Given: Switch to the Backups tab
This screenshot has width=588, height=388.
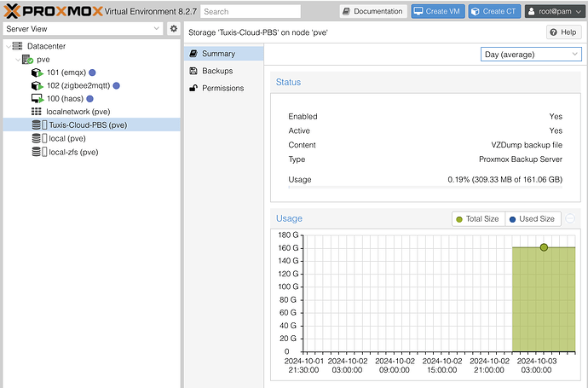Looking at the screenshot, I should 224,71.
